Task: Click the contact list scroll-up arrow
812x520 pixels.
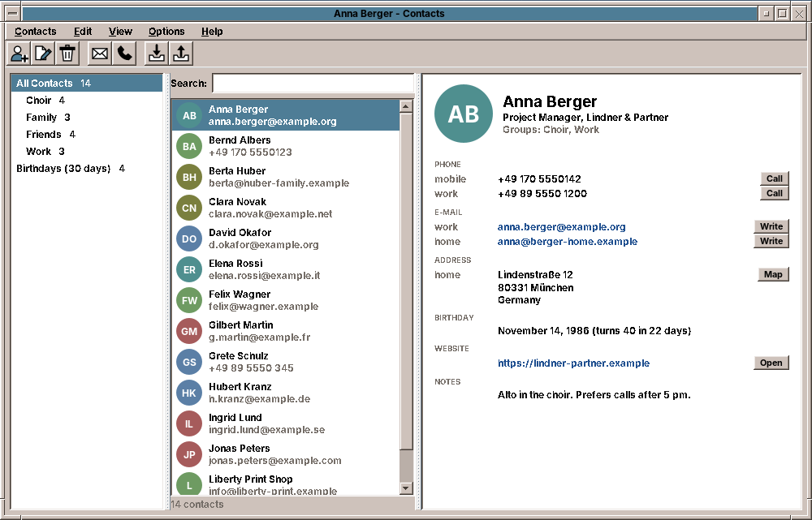Action: (406, 106)
